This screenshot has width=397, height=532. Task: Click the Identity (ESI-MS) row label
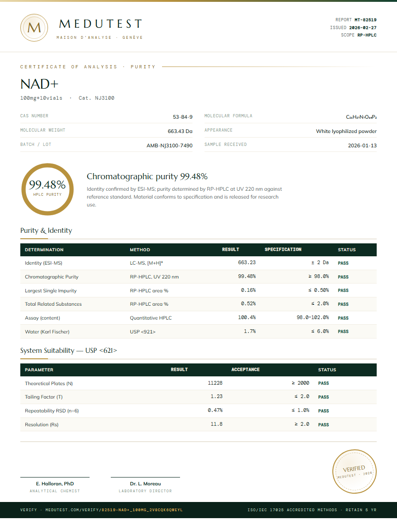point(43,263)
